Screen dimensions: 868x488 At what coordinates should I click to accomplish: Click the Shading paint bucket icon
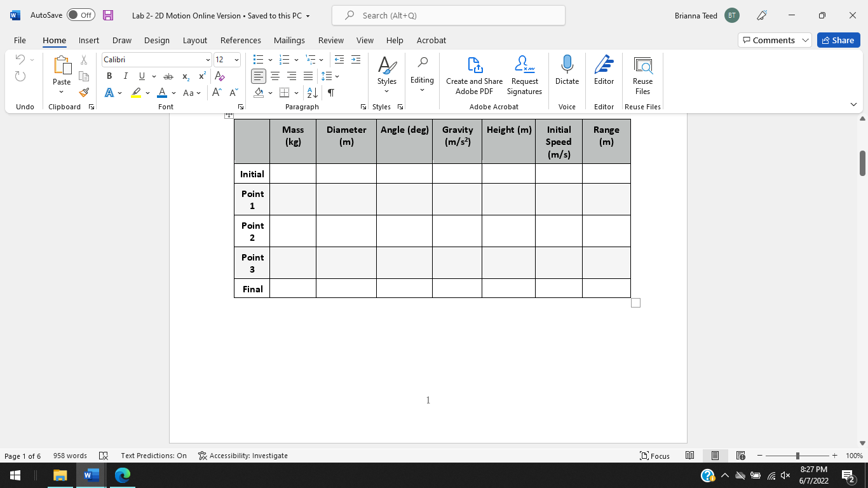tap(259, 93)
